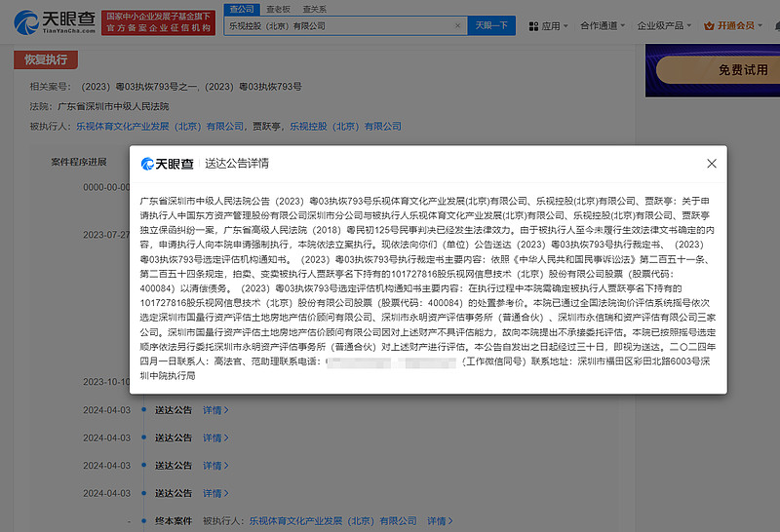Open the 开通会员 dropdown

coord(733,26)
